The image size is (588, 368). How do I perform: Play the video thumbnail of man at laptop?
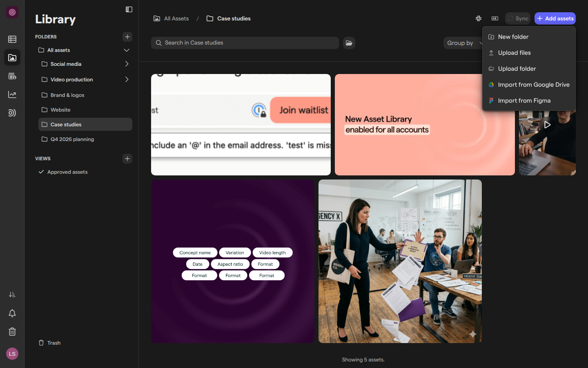click(547, 125)
